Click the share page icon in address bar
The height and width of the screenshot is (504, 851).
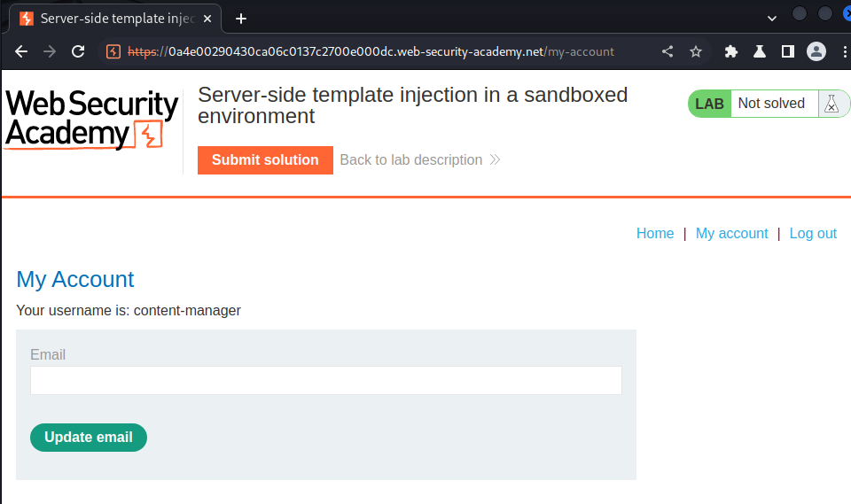point(668,51)
